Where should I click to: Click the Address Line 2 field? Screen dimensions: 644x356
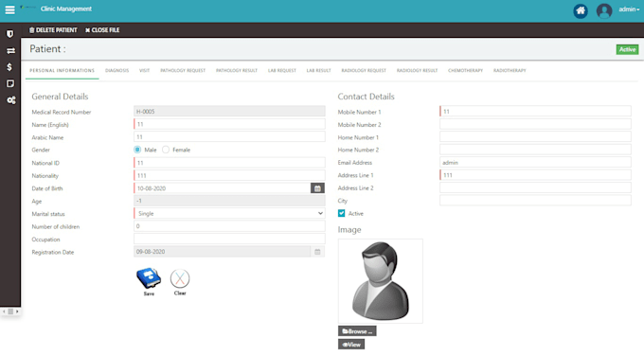(x=536, y=187)
